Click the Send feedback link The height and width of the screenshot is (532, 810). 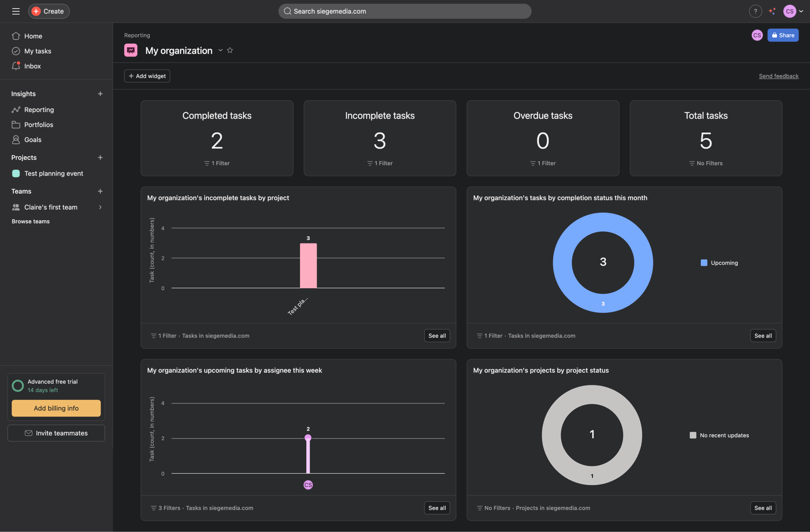779,76
